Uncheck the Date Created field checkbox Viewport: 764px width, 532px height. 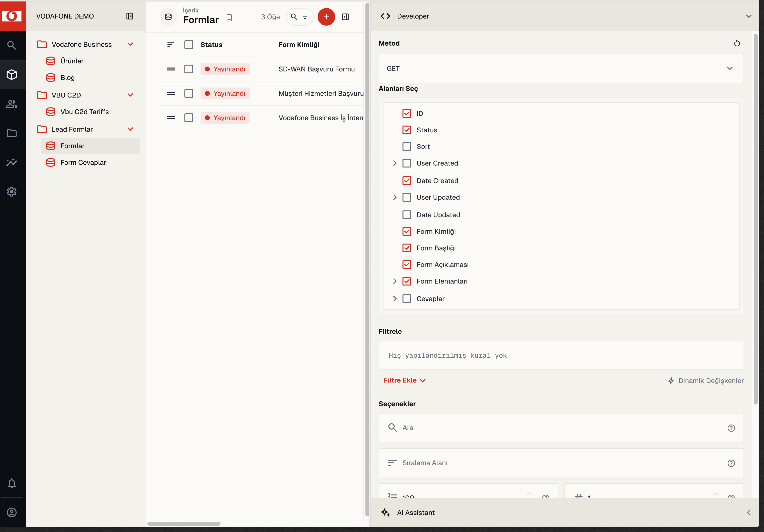[x=407, y=181]
